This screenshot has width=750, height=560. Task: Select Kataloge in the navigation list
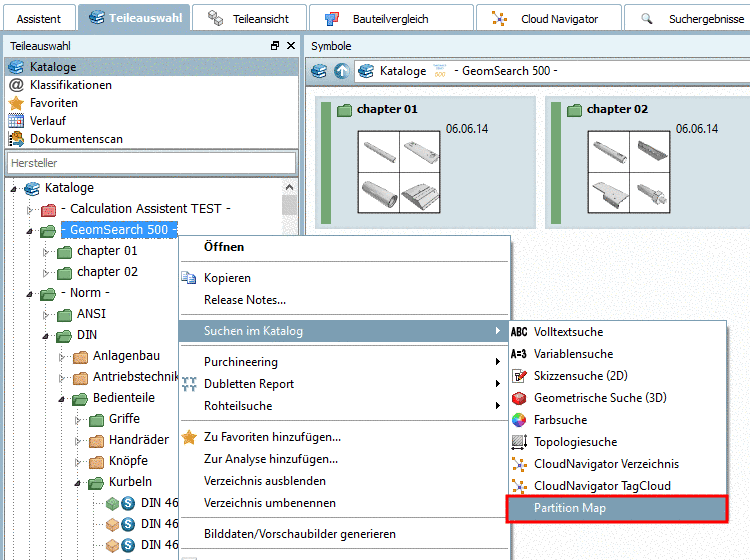point(151,67)
